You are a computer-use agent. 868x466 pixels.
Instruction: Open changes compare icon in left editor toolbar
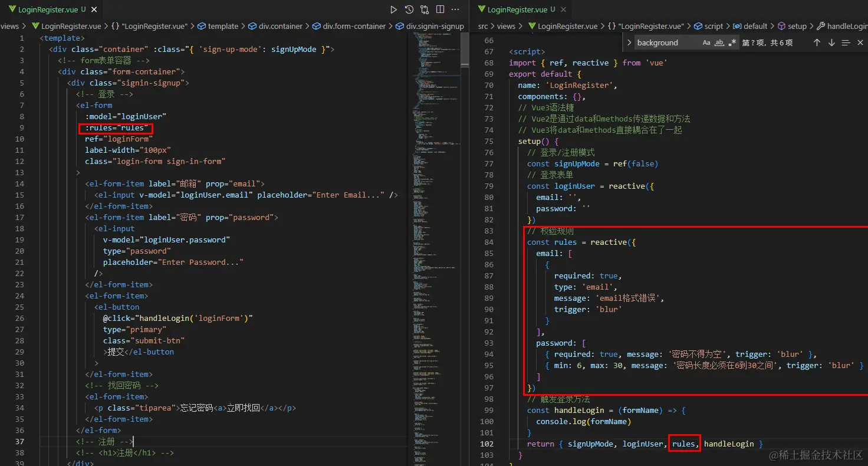pos(425,9)
